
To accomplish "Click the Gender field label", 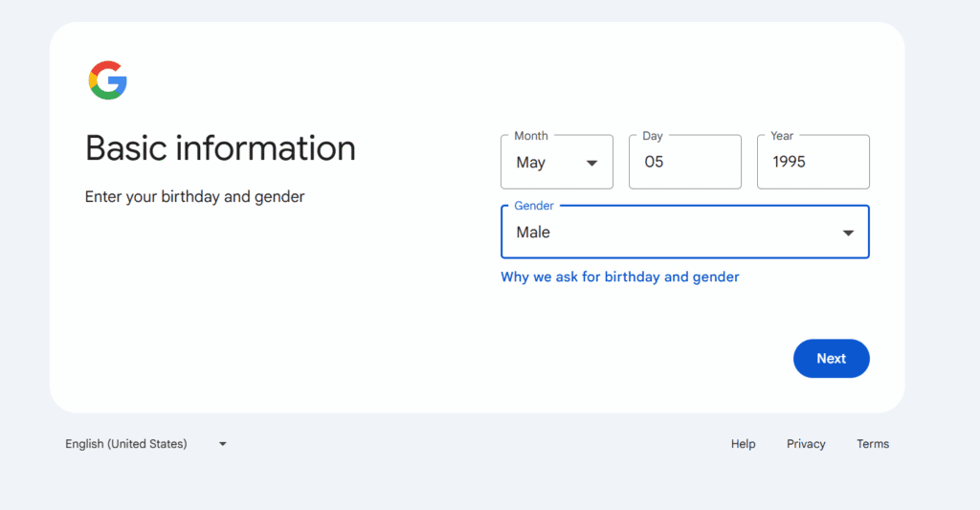I will [x=534, y=206].
